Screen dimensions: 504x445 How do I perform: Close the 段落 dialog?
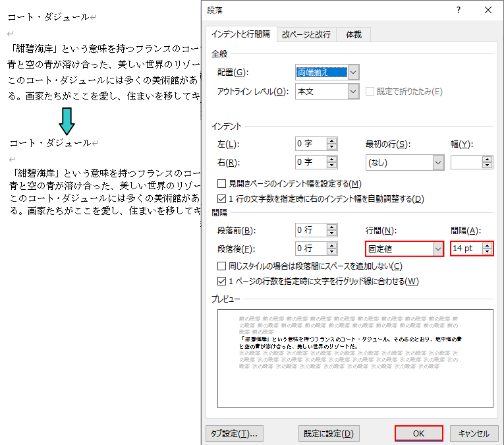point(488,11)
